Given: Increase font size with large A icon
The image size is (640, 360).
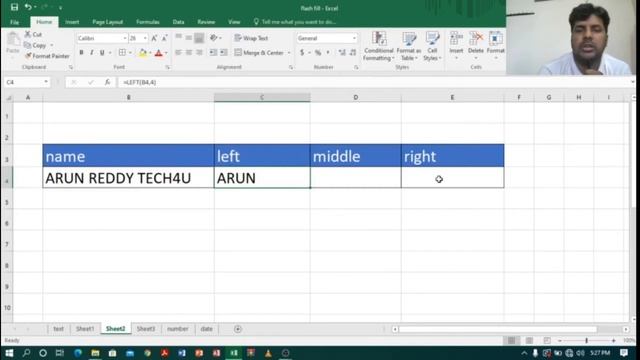Looking at the screenshot, I should [154, 38].
